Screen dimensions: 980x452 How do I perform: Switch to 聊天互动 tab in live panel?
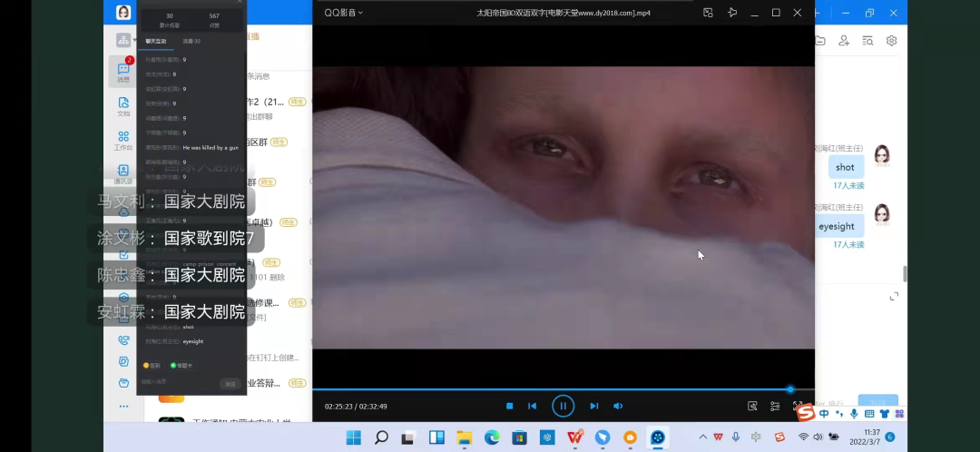click(x=156, y=41)
